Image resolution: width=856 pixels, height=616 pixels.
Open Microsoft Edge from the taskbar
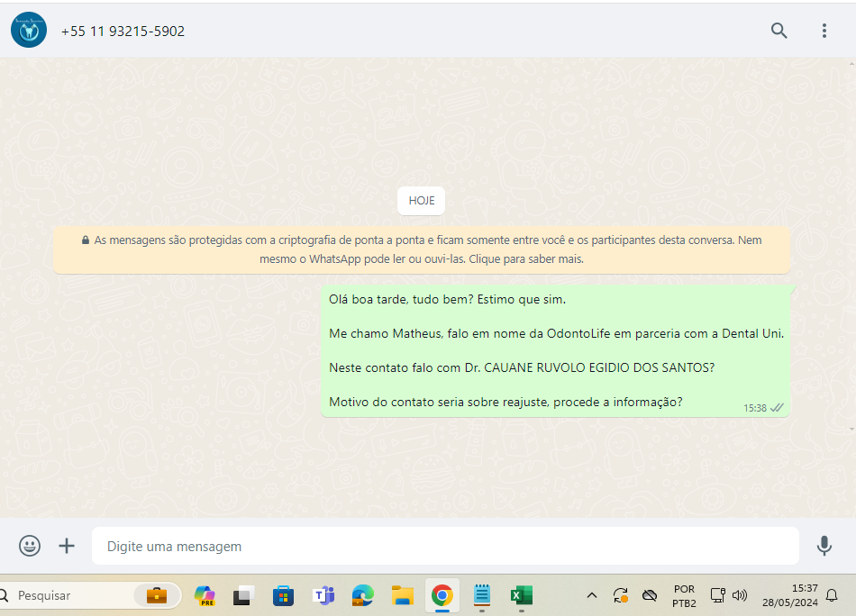click(x=362, y=595)
